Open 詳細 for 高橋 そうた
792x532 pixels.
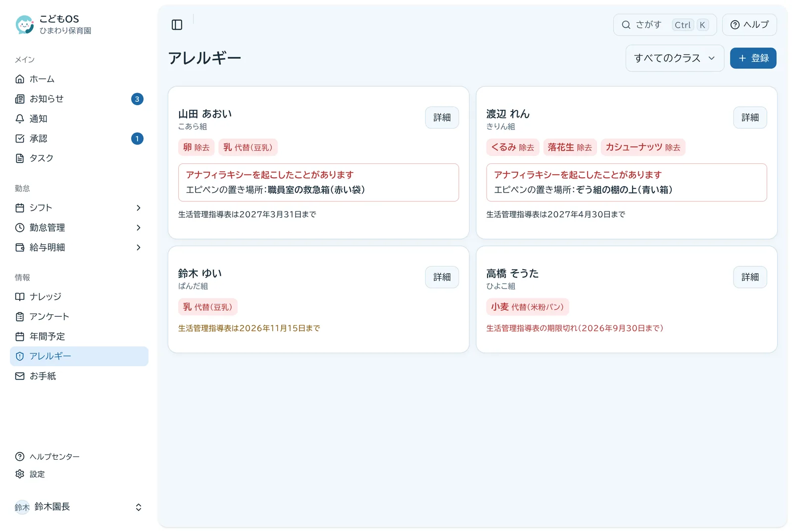click(750, 277)
